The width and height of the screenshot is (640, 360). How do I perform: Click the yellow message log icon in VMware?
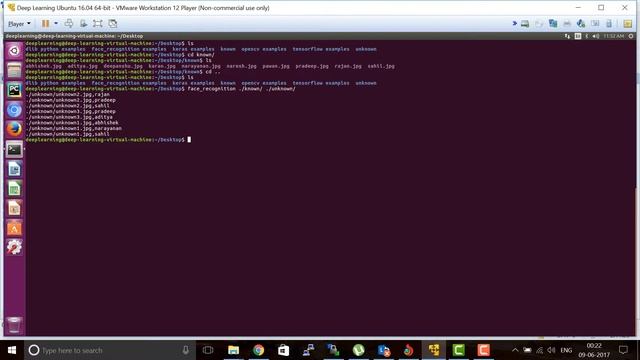tap(628, 24)
